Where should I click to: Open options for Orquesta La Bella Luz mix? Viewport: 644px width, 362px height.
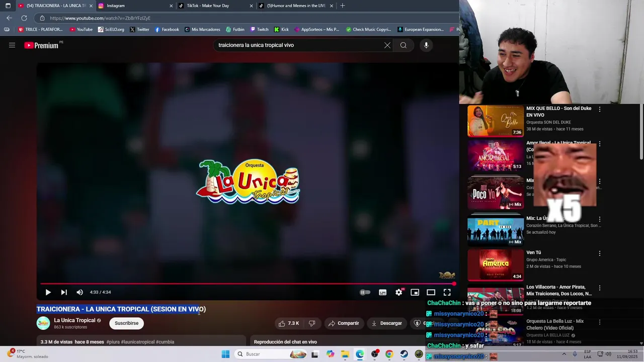point(599,322)
